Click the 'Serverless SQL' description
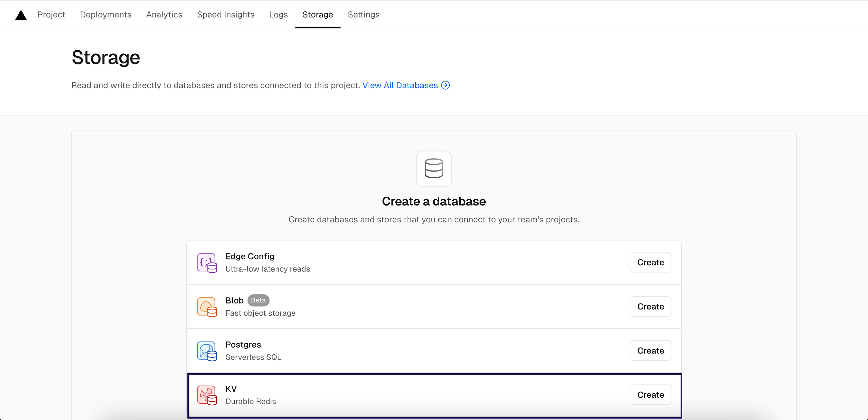This screenshot has width=868, height=420. pyautogui.click(x=253, y=357)
